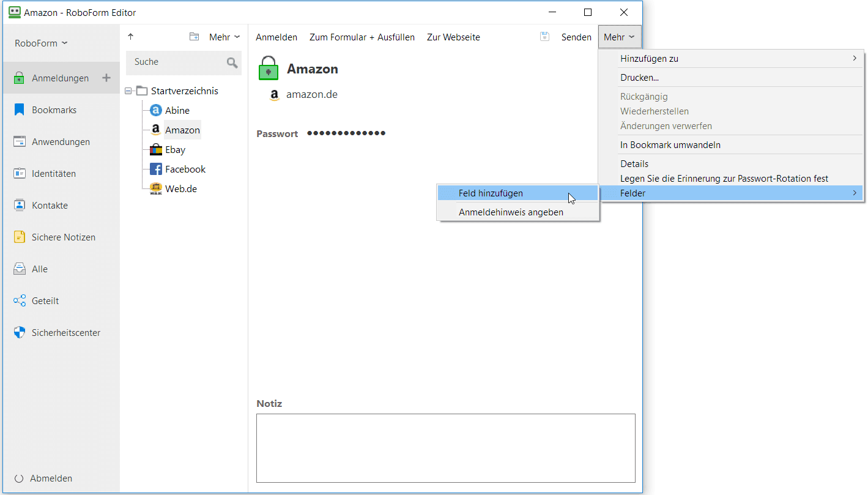This screenshot has height=495, width=868.
Task: Click the Sicherheitscenter sidebar label
Action: tap(66, 333)
